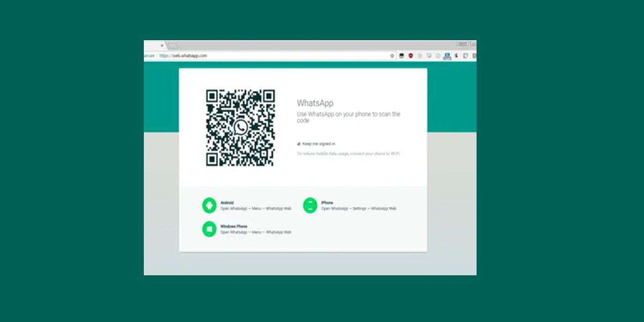Click the Android label

[227, 203]
